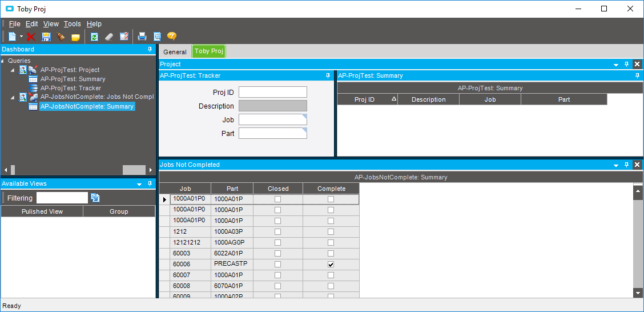This screenshot has width=644, height=312.
Task: Click the Save floppy disk icon
Action: pyautogui.click(x=46, y=37)
